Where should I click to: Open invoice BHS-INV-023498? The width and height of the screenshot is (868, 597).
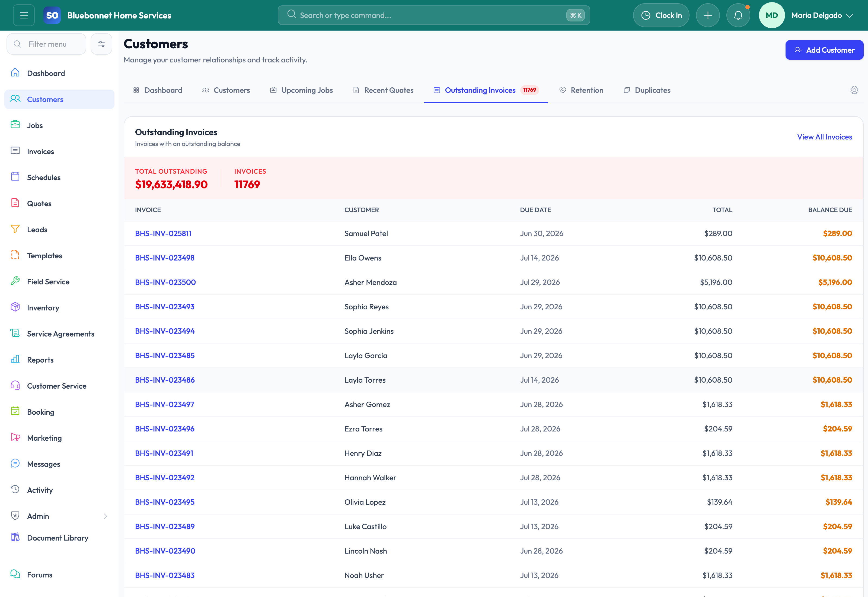(x=164, y=258)
